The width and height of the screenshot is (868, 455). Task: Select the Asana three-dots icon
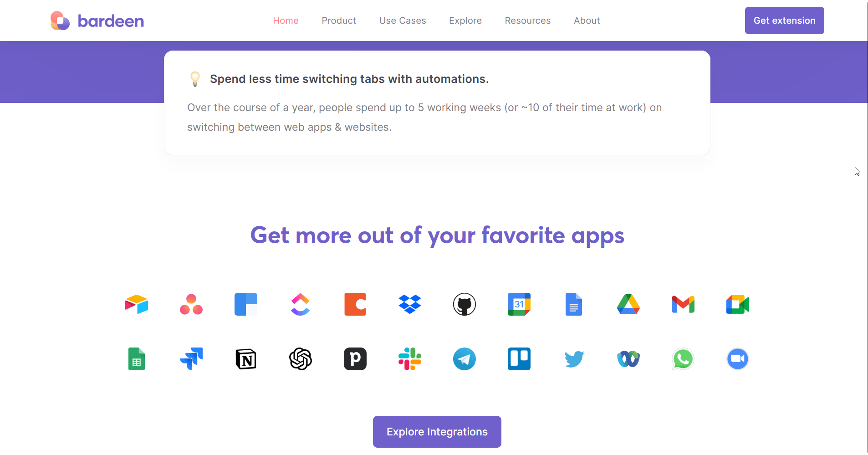click(x=191, y=304)
